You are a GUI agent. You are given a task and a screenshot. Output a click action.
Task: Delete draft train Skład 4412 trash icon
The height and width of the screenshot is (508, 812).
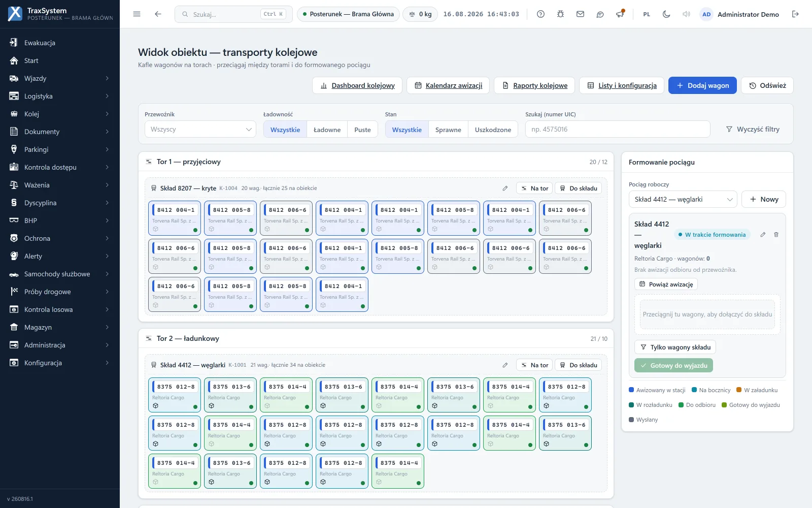click(x=776, y=235)
